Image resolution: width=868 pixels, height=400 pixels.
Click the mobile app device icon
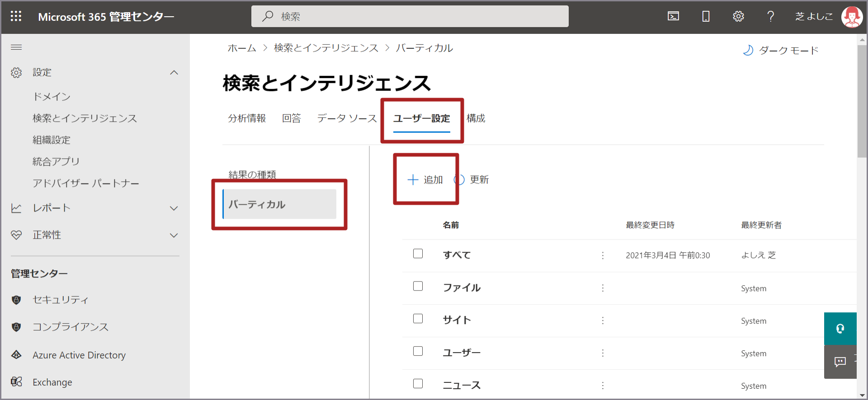706,16
